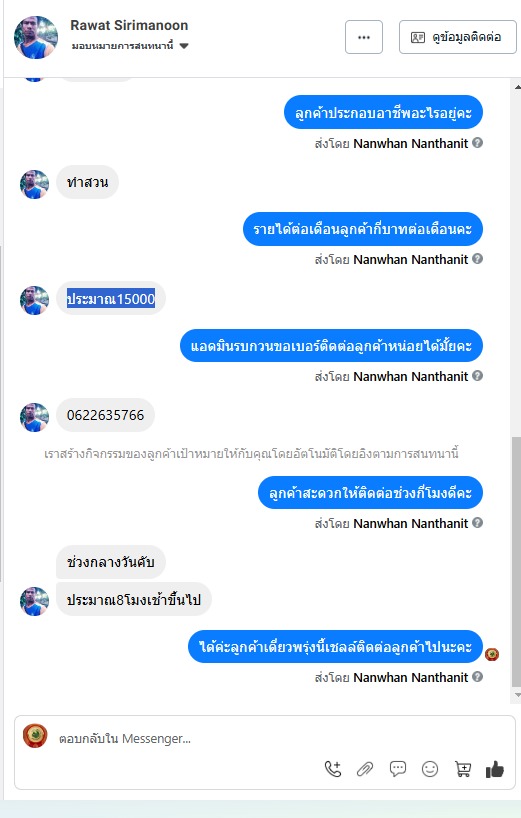
Task: Open the three-dots more options button
Action: point(364,37)
